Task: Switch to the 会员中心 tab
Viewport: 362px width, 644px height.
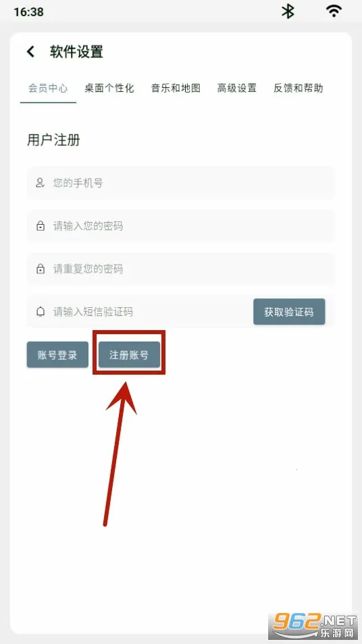Action: [x=48, y=88]
